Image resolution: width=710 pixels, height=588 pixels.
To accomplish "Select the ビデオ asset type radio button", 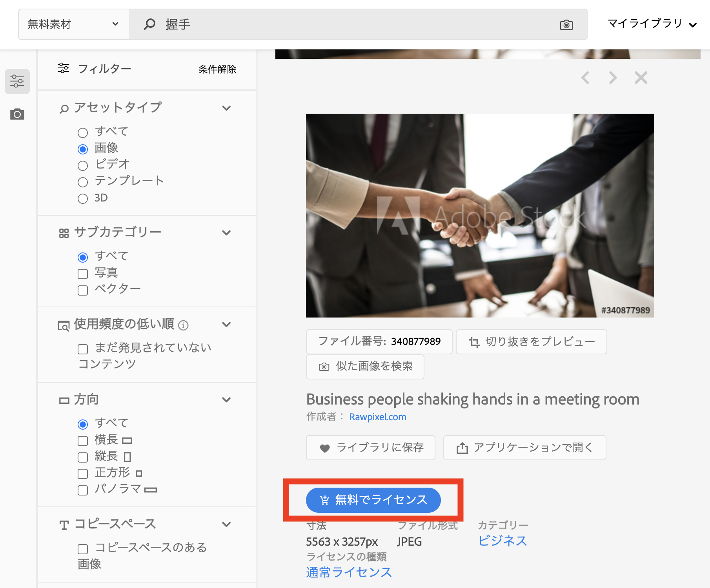I will [x=83, y=166].
